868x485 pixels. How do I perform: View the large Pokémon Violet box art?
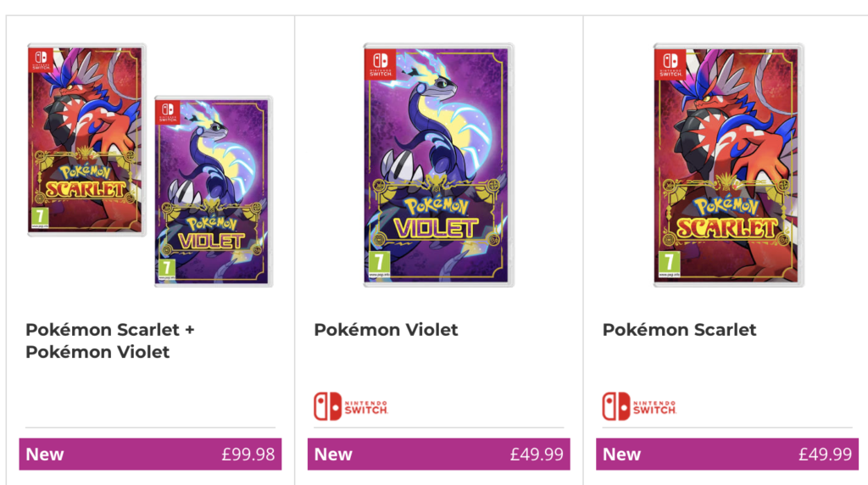click(x=438, y=165)
